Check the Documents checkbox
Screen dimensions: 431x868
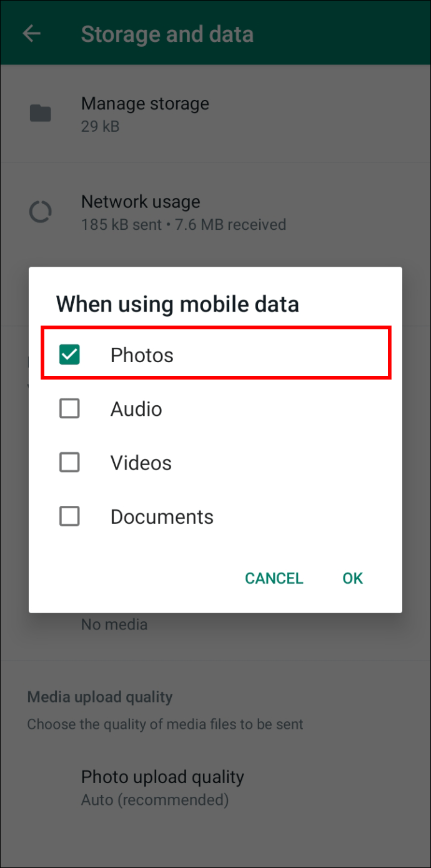pyautogui.click(x=69, y=516)
